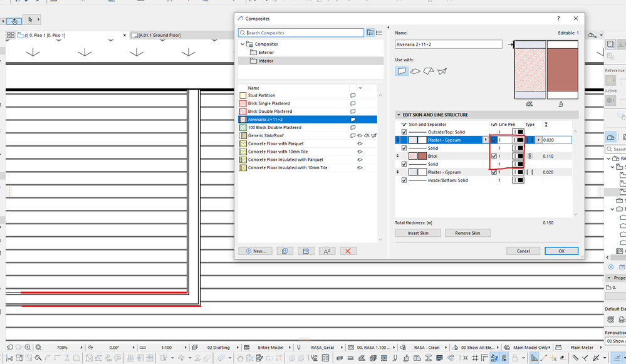Open Entire Model structure display dropdown
Image resolution: width=626 pixels, height=364 pixels.
[x=291, y=347]
